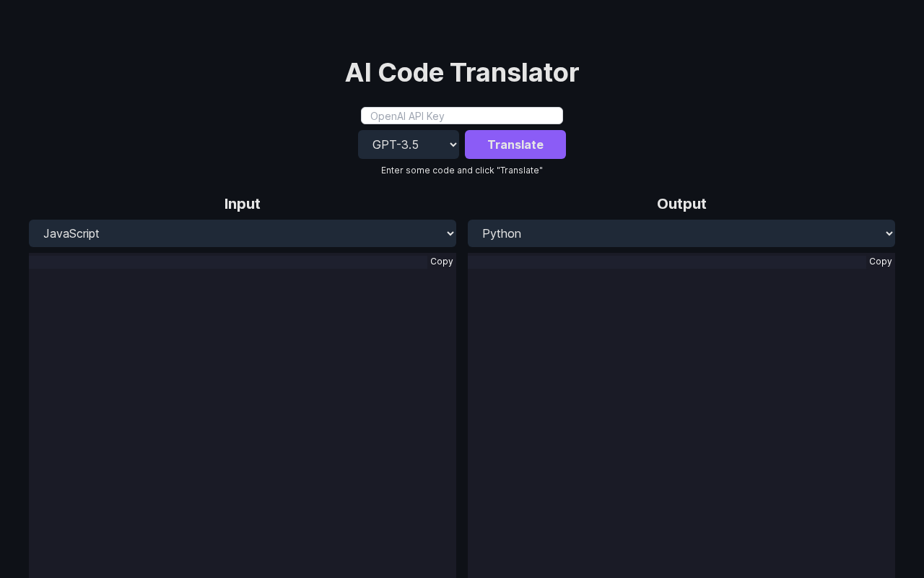Click the purple Translate button

tap(515, 144)
